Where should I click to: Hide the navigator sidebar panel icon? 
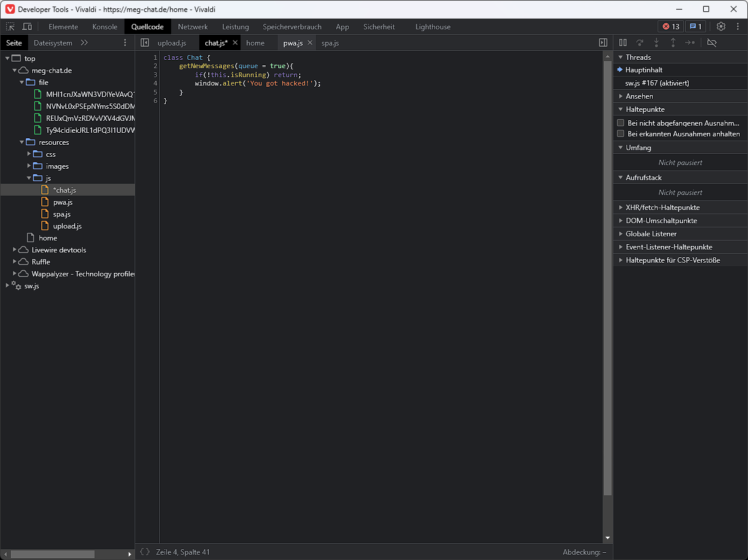pos(145,43)
